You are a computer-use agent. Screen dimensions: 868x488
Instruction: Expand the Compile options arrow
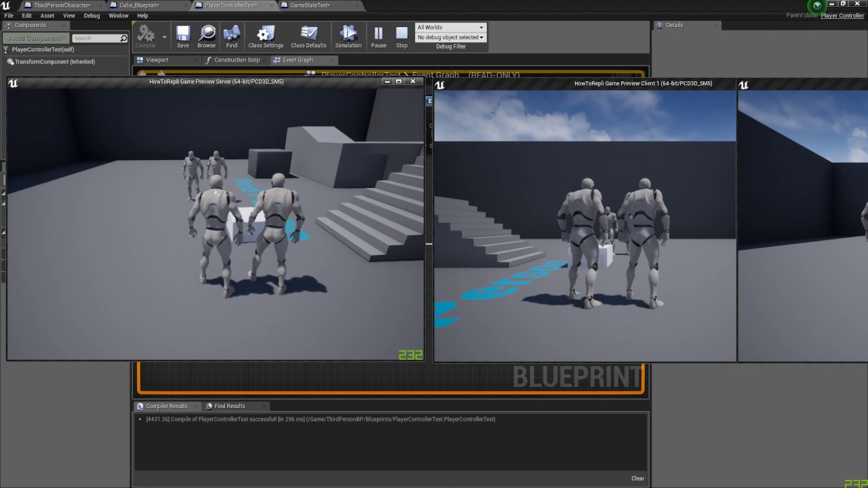(x=164, y=37)
